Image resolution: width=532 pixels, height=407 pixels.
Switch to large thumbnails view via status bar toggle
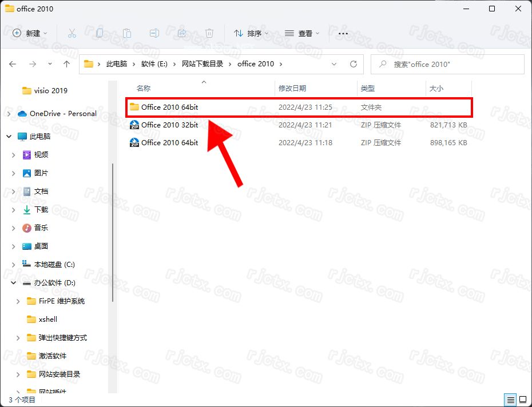tap(522, 400)
